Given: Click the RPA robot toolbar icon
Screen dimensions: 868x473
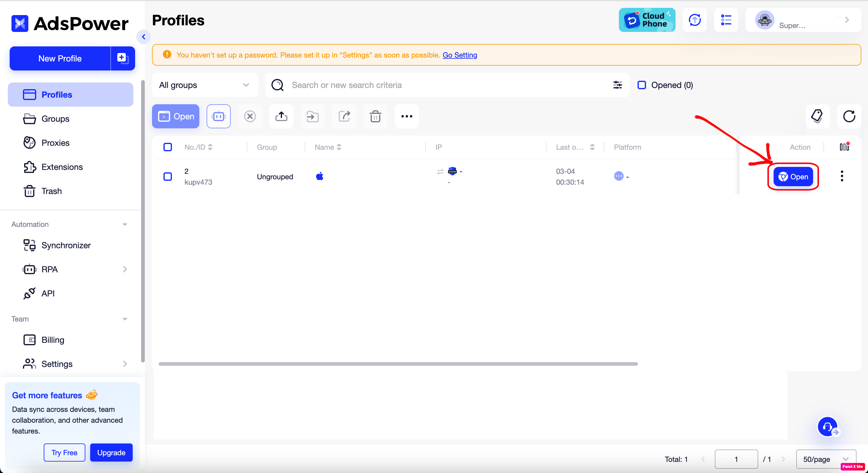Looking at the screenshot, I should (218, 117).
